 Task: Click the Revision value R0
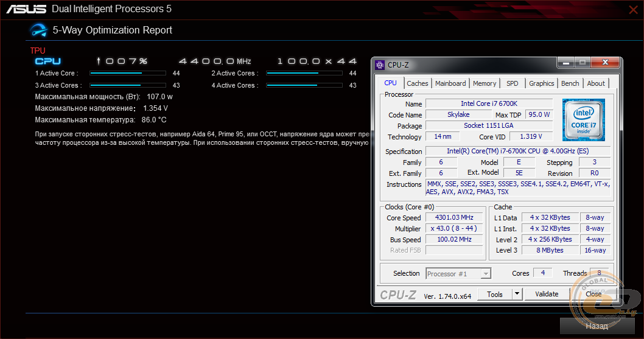coord(594,173)
